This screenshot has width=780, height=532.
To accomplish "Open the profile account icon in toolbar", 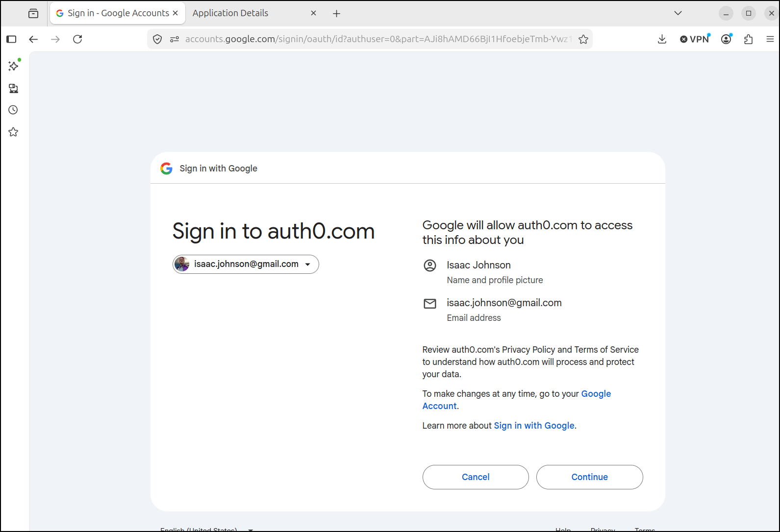I will click(727, 39).
